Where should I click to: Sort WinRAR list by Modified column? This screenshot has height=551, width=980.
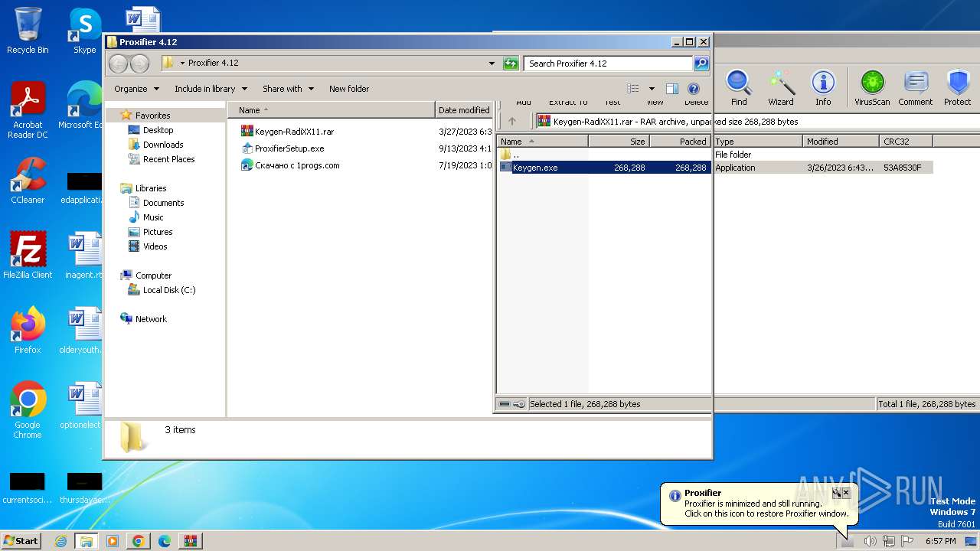click(x=841, y=142)
